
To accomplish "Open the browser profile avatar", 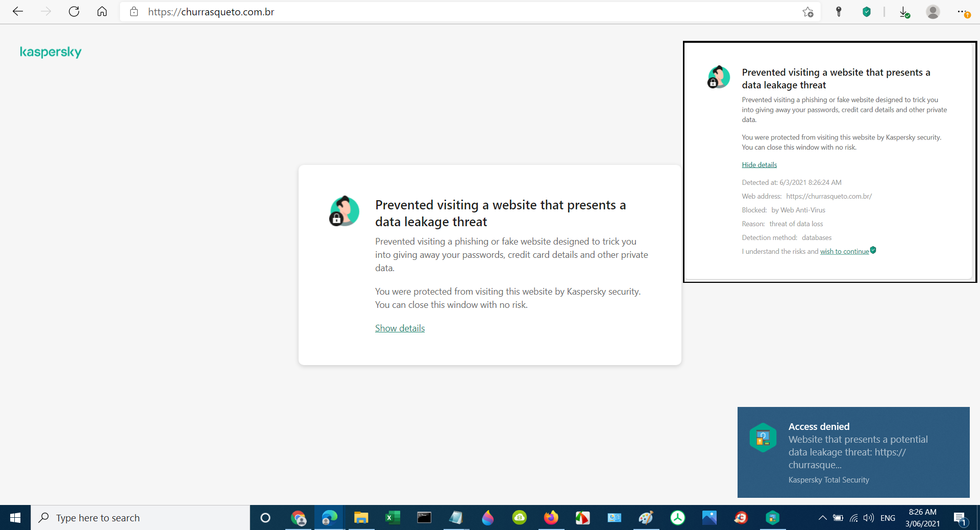I will point(933,12).
